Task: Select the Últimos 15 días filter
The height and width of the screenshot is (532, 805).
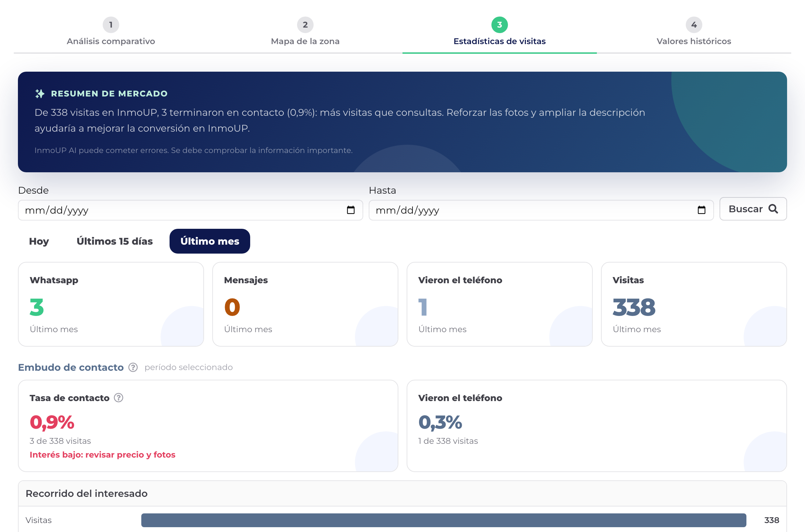Action: 115,241
